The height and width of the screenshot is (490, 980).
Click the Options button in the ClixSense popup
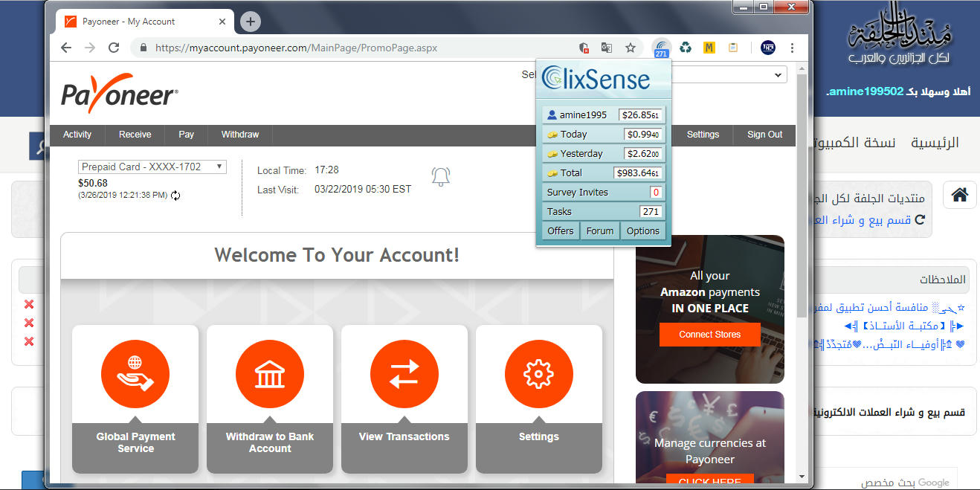[643, 231]
